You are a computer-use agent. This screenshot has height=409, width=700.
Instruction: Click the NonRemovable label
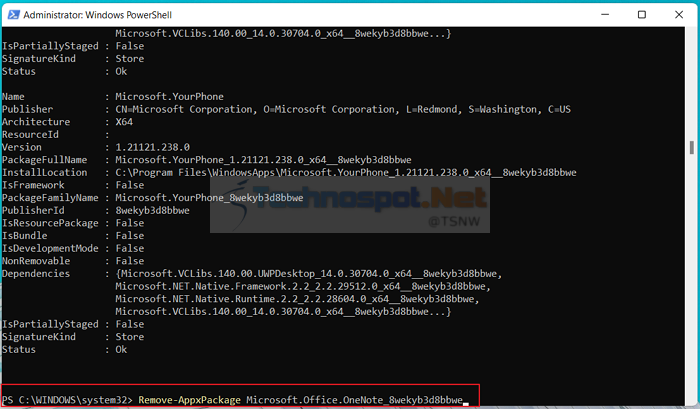[x=36, y=261]
